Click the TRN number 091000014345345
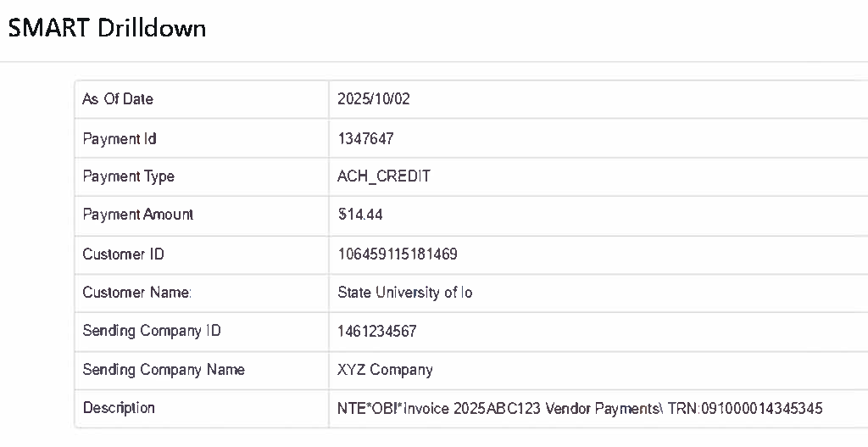 (x=770, y=409)
